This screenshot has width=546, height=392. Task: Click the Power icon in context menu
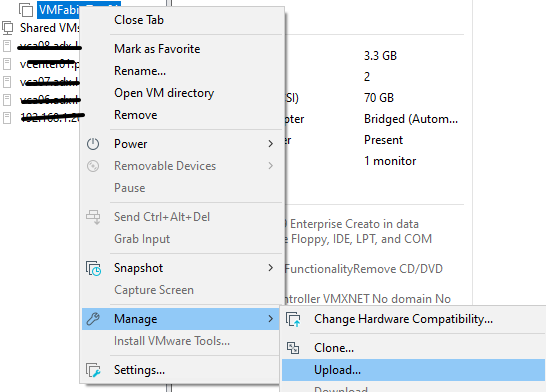point(93,144)
